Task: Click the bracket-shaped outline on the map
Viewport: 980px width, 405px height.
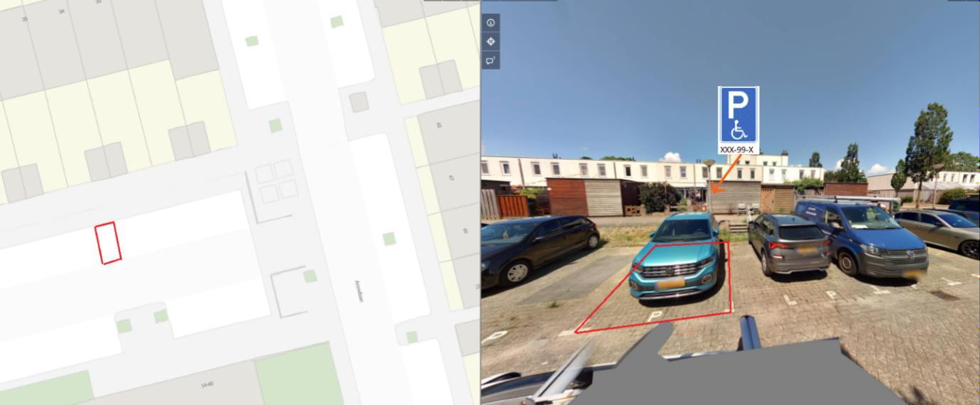Action: click(288, 291)
